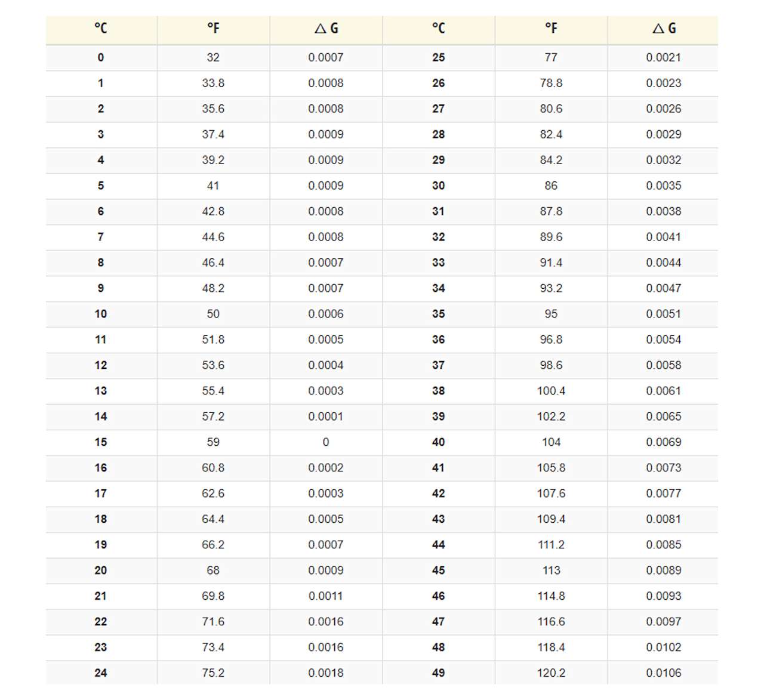Select the bold 15 °C cell
The width and height of the screenshot is (764, 700).
[x=101, y=442]
